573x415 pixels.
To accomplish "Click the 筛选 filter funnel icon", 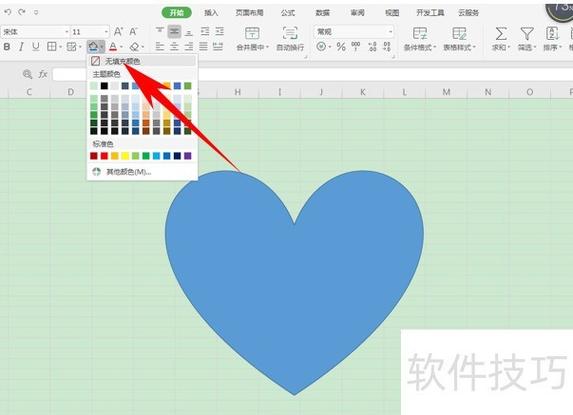I will [527, 34].
